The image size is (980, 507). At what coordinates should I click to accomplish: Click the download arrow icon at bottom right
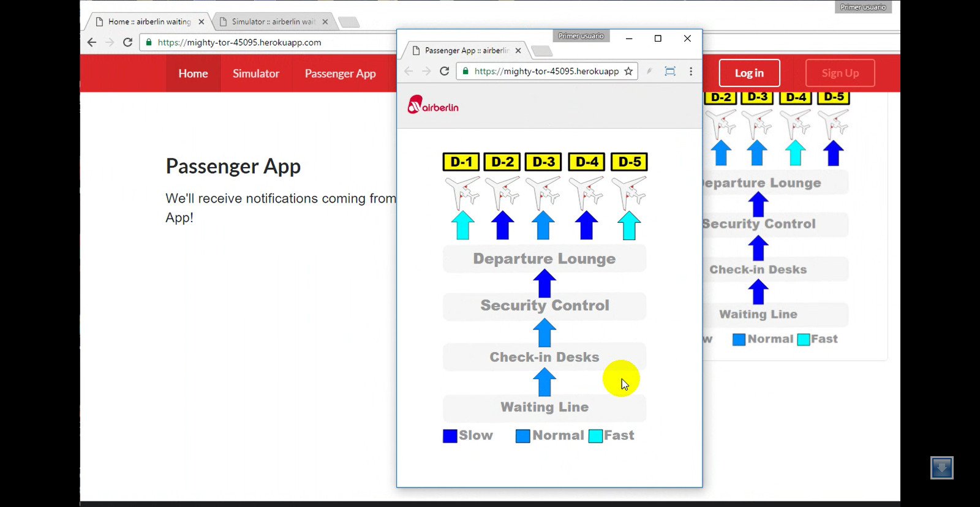941,468
